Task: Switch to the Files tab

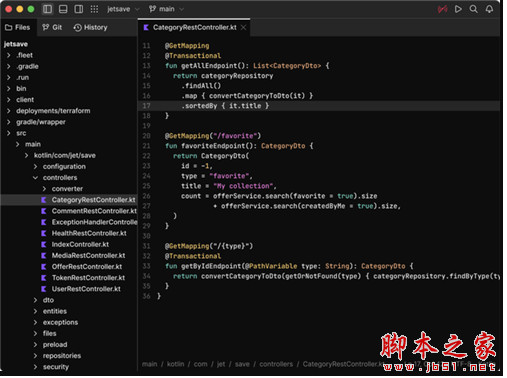Action: pyautogui.click(x=18, y=27)
